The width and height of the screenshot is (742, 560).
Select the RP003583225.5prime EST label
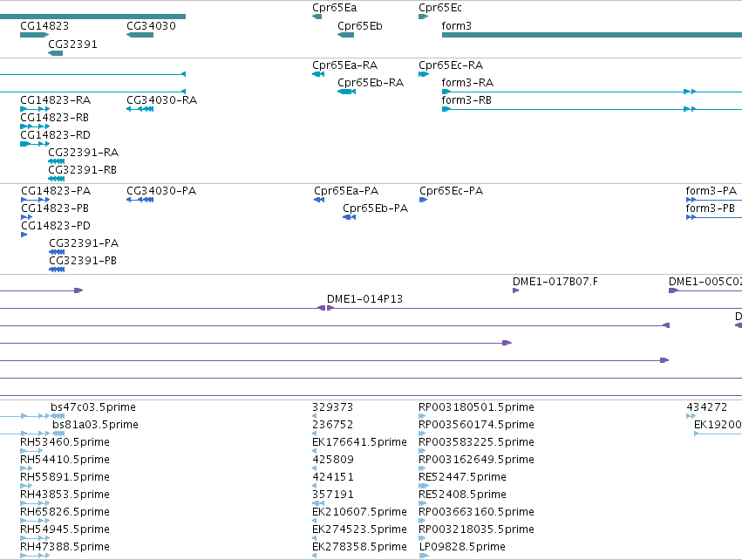(x=477, y=442)
